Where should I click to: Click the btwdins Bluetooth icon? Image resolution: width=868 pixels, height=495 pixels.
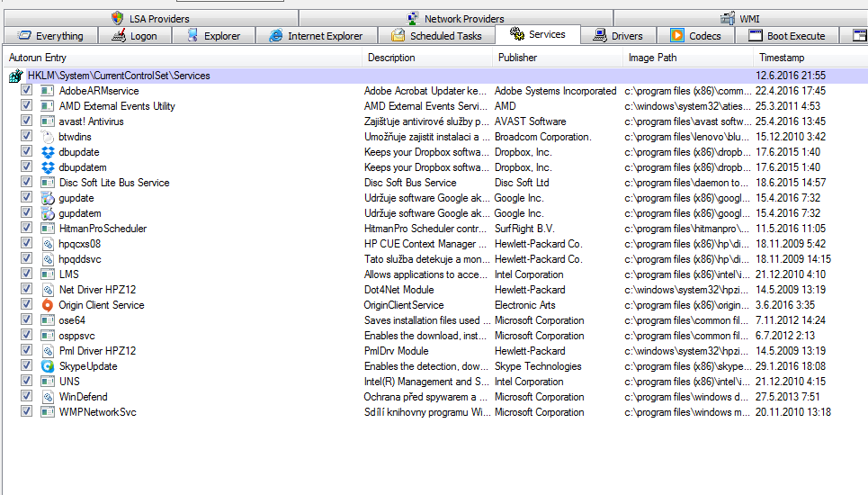(48, 137)
